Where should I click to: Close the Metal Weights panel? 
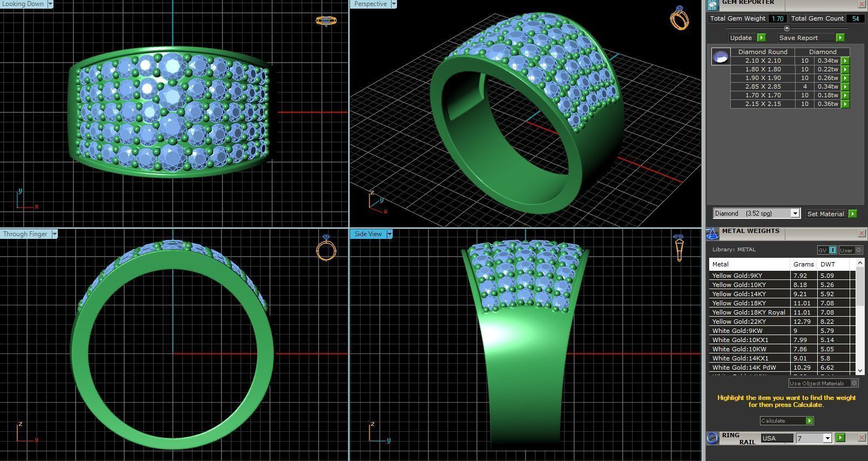click(x=862, y=233)
